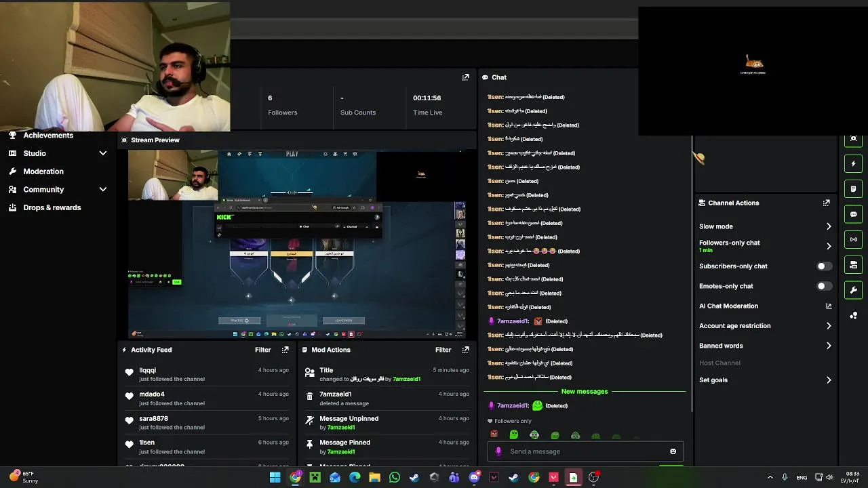
Task: Open Minecraft launcher from the taskbar
Action: click(x=315, y=477)
